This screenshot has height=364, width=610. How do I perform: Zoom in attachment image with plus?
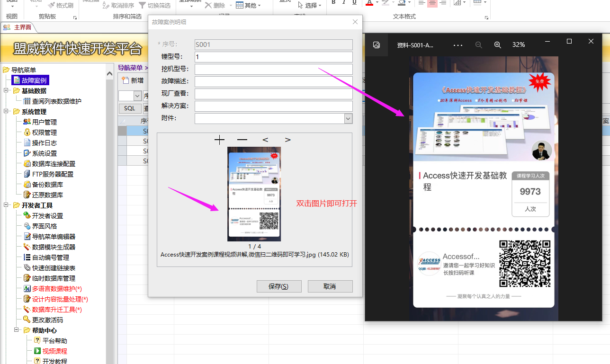click(219, 140)
